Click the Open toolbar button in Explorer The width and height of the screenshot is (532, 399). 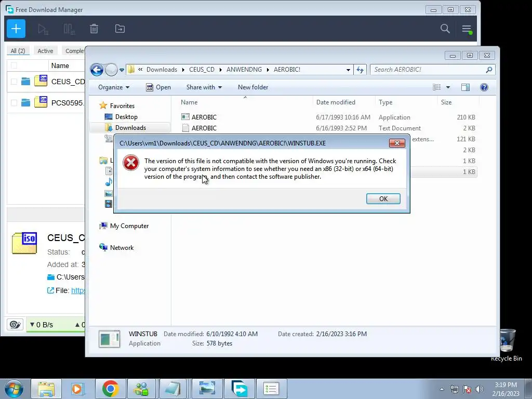point(158,87)
